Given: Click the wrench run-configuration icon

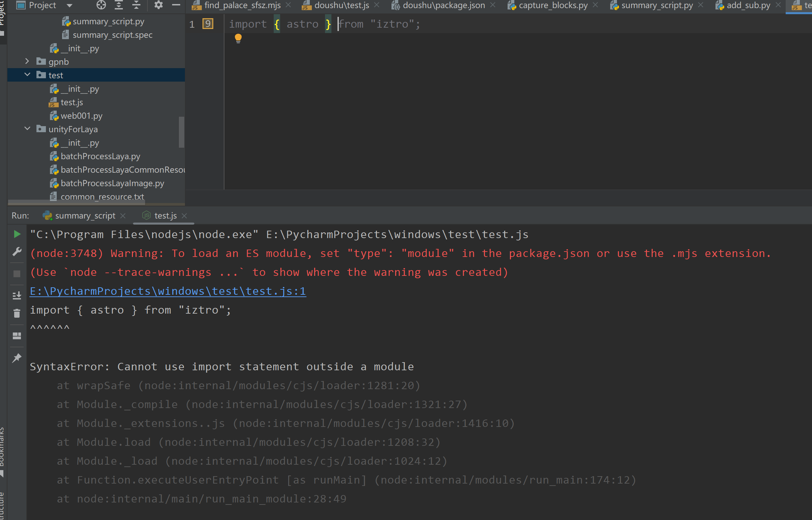Looking at the screenshot, I should pyautogui.click(x=17, y=252).
